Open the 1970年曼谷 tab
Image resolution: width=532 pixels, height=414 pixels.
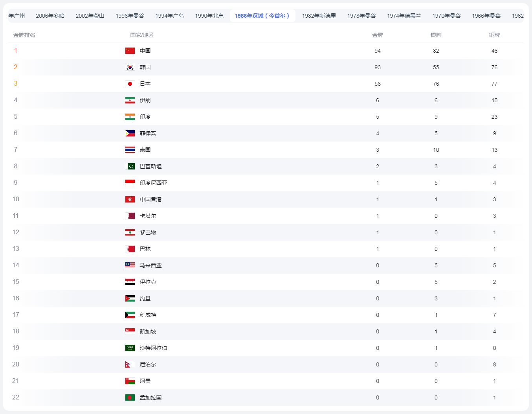point(446,16)
